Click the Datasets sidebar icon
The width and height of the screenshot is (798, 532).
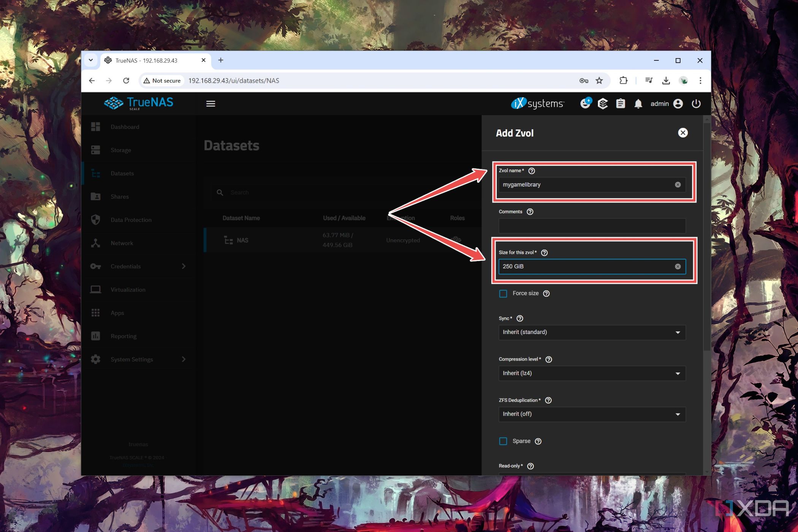point(97,173)
